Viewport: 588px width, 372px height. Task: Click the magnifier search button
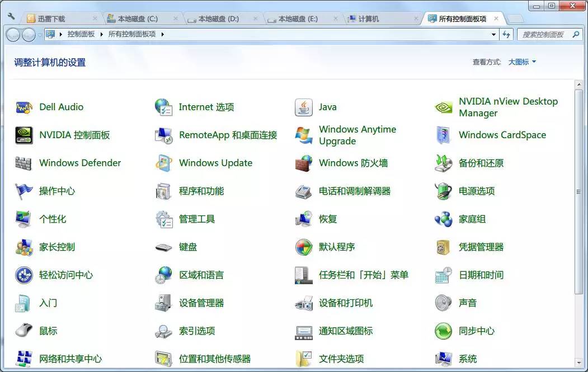(x=576, y=35)
